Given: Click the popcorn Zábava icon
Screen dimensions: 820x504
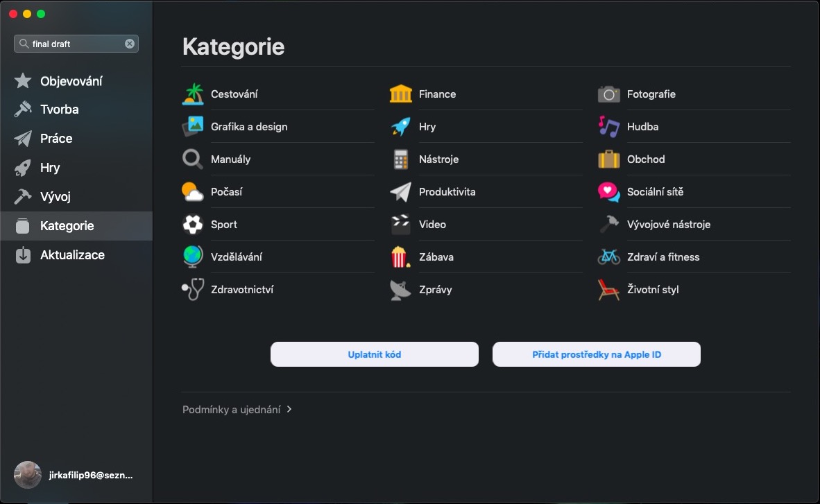Looking at the screenshot, I should click(401, 257).
